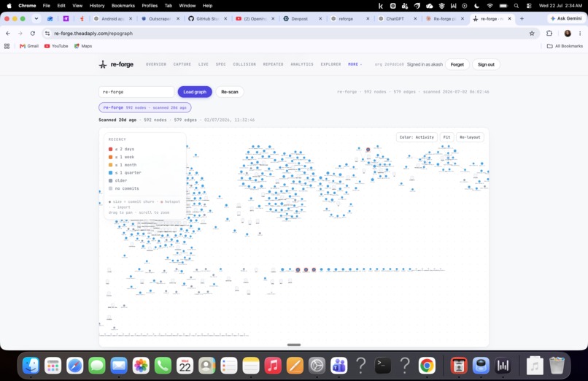Open Spotlight search in menu bar

517,6
